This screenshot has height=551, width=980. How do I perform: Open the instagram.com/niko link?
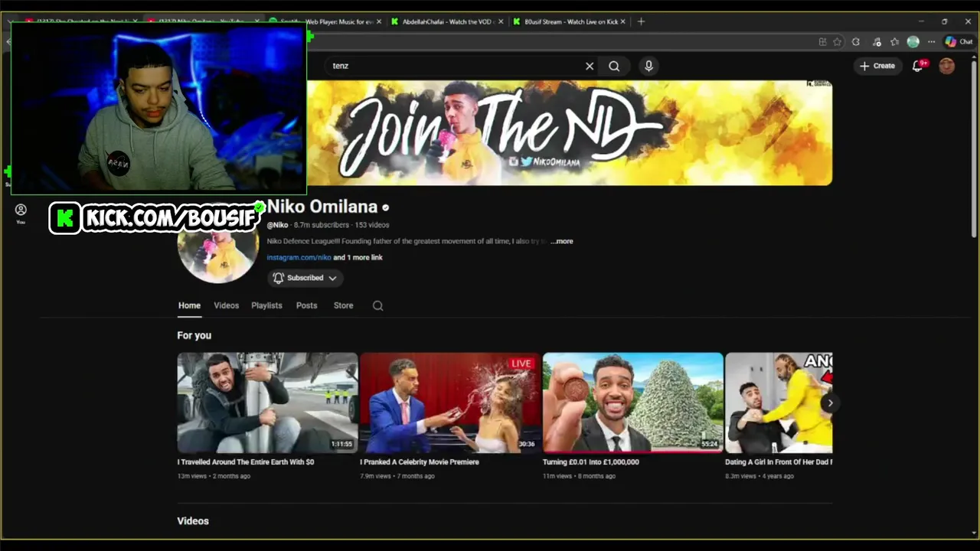click(299, 258)
